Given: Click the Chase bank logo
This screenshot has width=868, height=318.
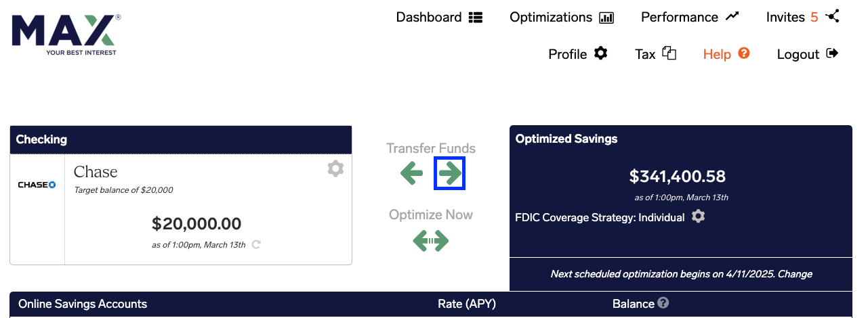Looking at the screenshot, I should click(37, 185).
